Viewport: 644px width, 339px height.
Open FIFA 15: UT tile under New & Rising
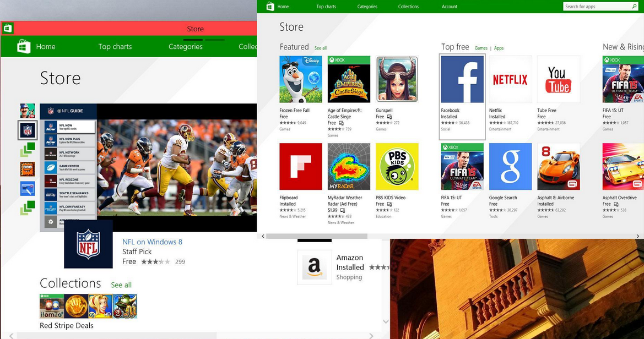pyautogui.click(x=623, y=79)
